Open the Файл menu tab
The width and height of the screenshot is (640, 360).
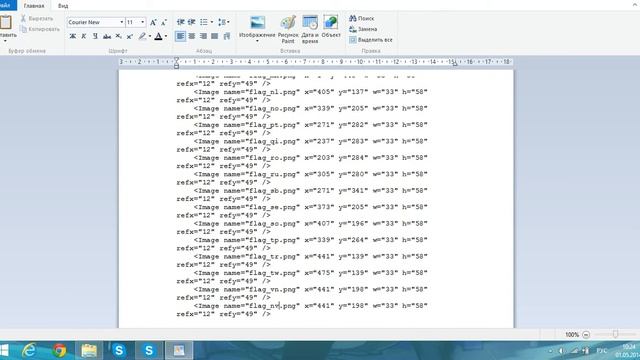tap(7, 5)
